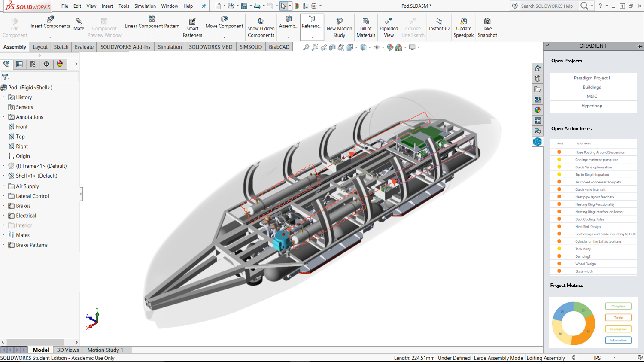
Task: Open the PropertyManager tab
Action: coord(20,64)
